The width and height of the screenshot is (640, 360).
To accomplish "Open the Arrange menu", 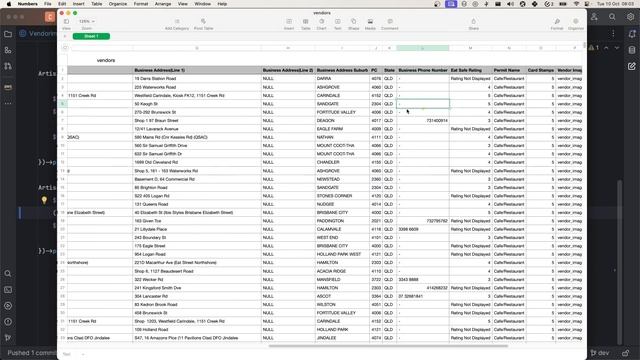I will [x=163, y=4].
